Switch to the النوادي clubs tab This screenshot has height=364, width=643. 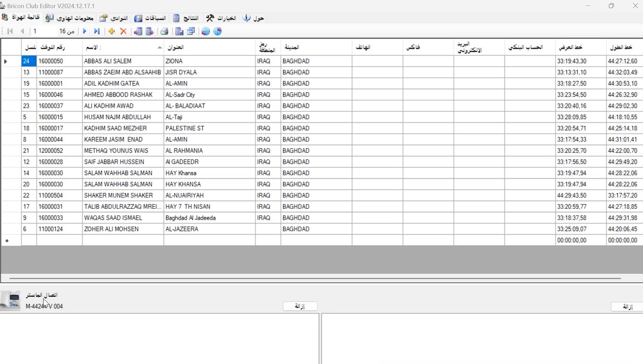pyautogui.click(x=113, y=18)
